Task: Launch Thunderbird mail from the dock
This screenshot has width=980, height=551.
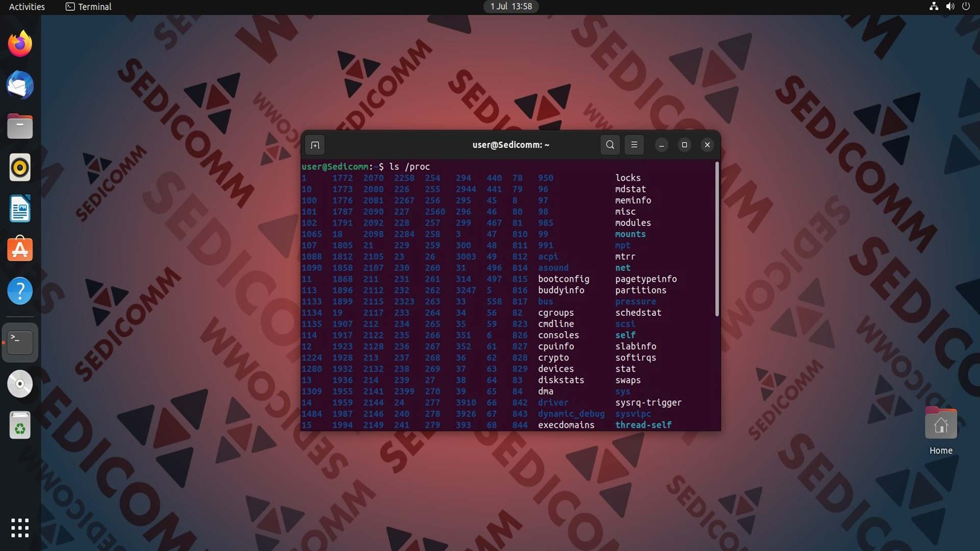Action: tap(20, 85)
